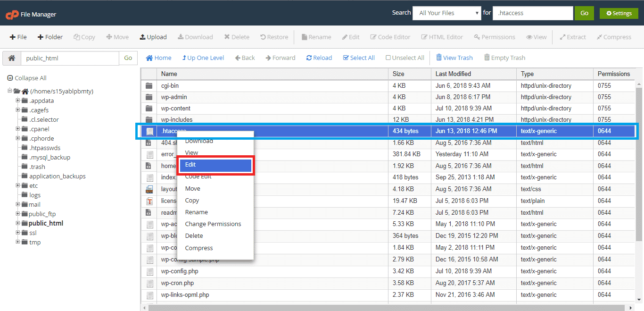Create a new folder with + Folder
Screen dimensions: 644x311
50,37
